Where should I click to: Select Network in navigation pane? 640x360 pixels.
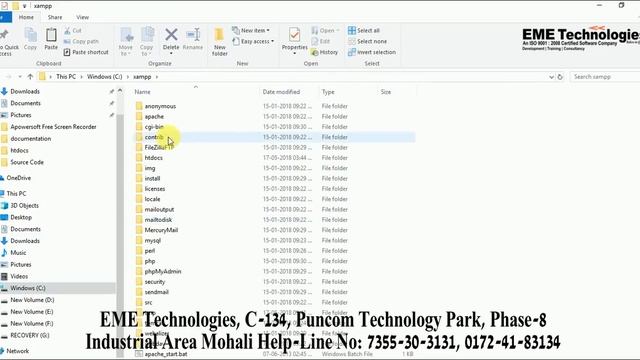tap(18, 351)
